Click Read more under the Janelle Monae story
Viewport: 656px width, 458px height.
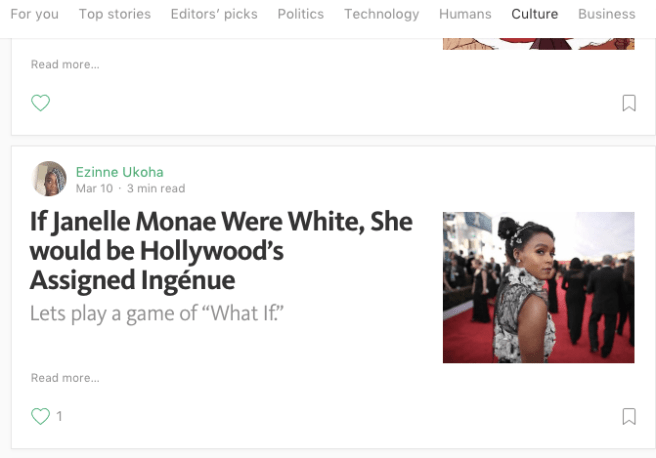(x=65, y=378)
